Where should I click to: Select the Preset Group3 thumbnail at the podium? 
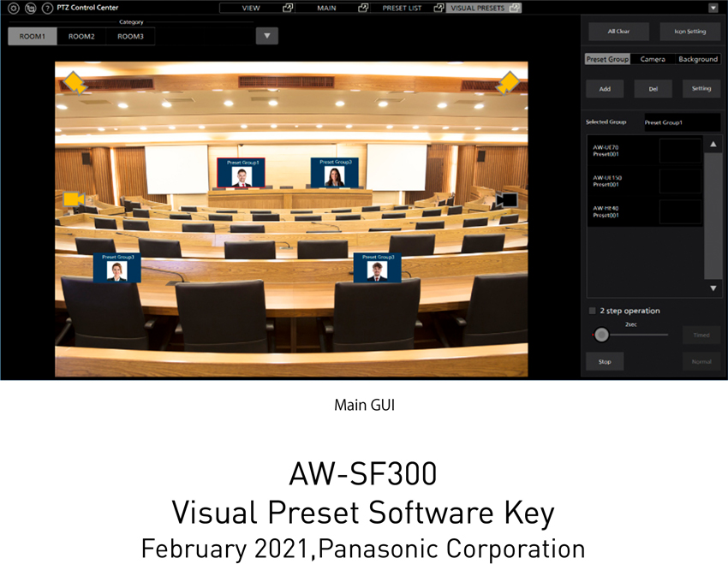(335, 173)
